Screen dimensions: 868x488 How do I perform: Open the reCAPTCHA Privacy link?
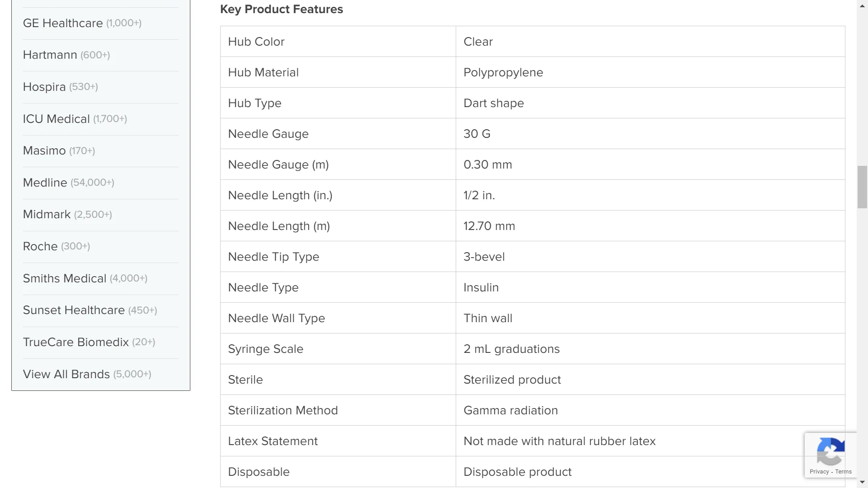[x=819, y=472]
